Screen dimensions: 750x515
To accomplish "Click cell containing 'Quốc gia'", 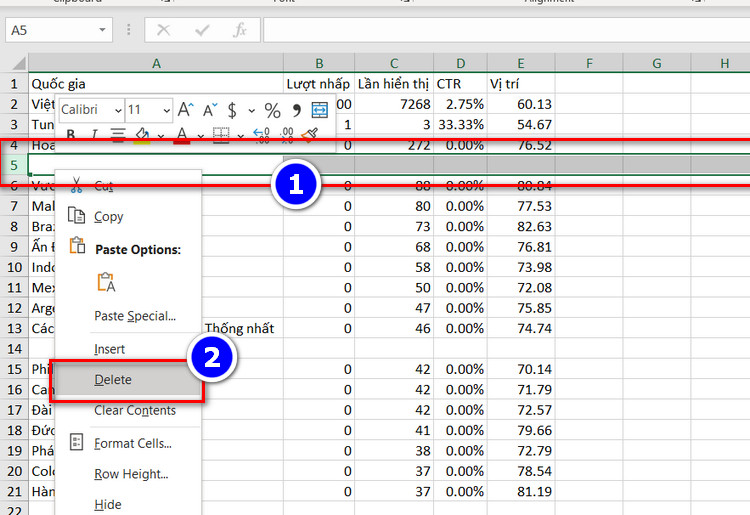I will [156, 84].
